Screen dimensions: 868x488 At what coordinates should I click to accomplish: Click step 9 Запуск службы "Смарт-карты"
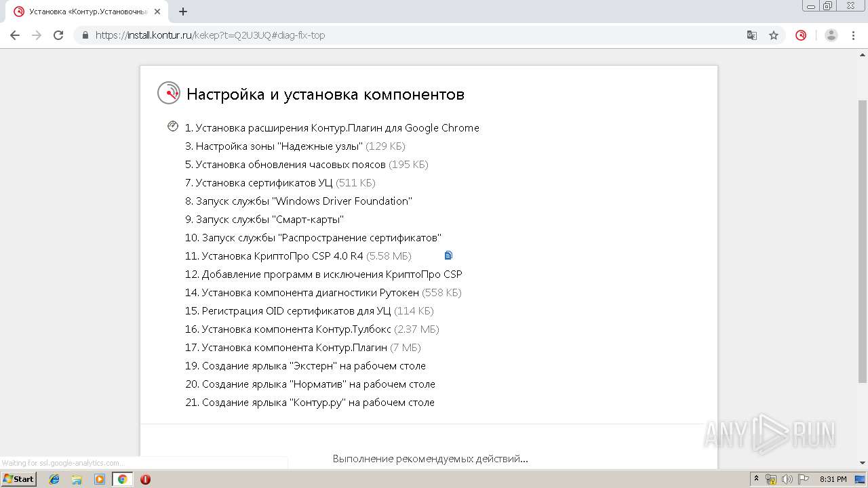(x=264, y=219)
